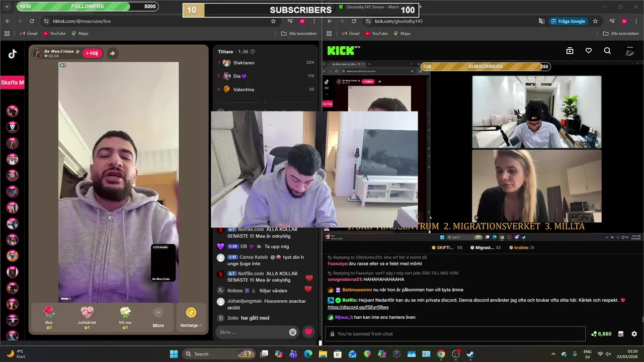Open Windows Start menu
Viewport: 644px width, 362px height.
[174, 354]
